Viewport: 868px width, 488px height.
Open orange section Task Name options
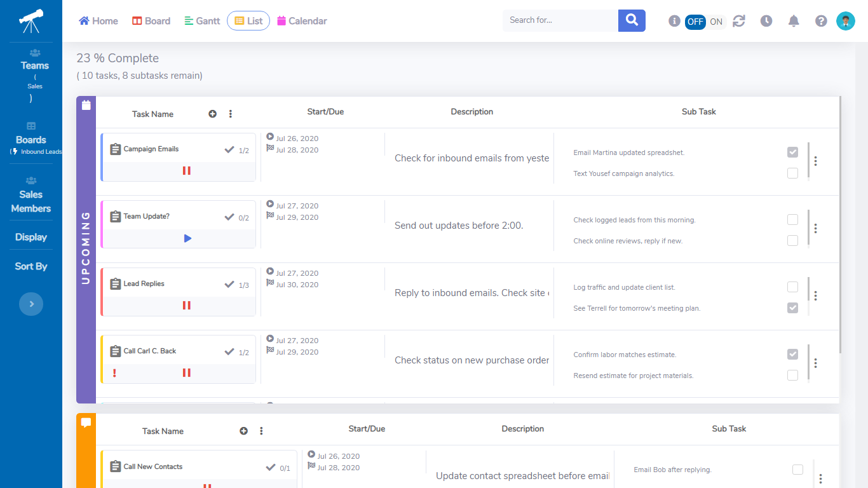[x=261, y=431]
